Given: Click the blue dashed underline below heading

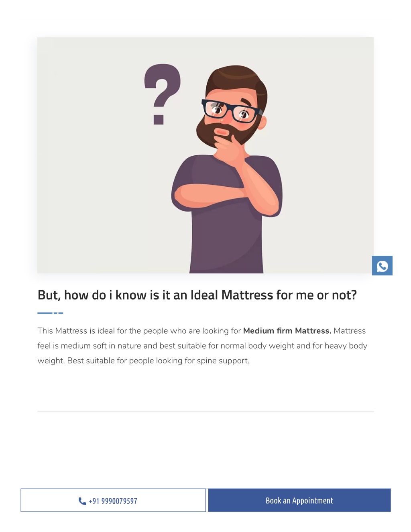Looking at the screenshot, I should pyautogui.click(x=50, y=313).
